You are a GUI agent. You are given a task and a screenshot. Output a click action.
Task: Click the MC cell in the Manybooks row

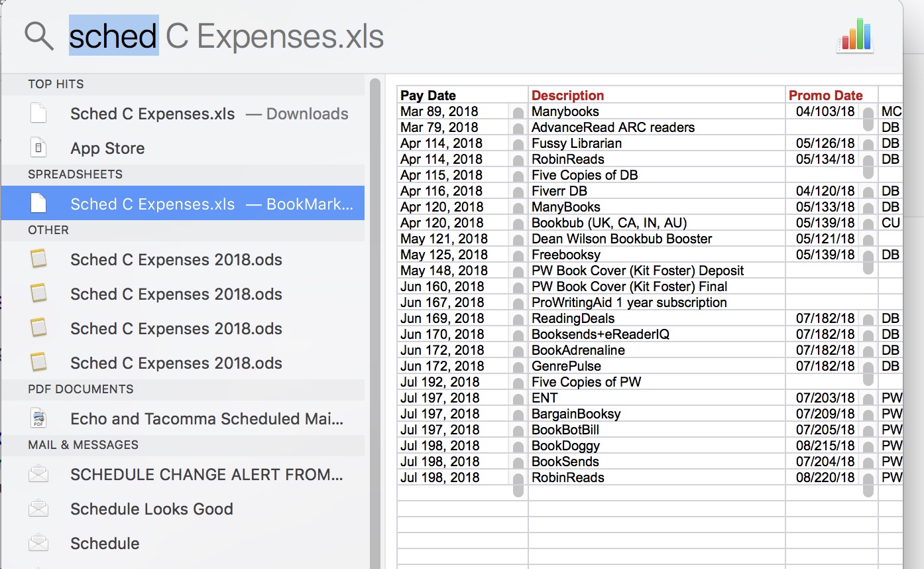pos(891,111)
